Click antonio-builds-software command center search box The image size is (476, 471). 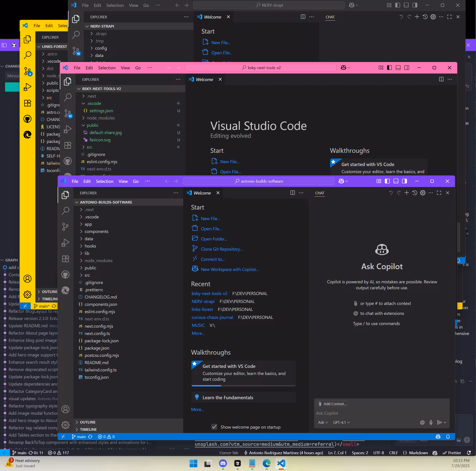tap(259, 181)
